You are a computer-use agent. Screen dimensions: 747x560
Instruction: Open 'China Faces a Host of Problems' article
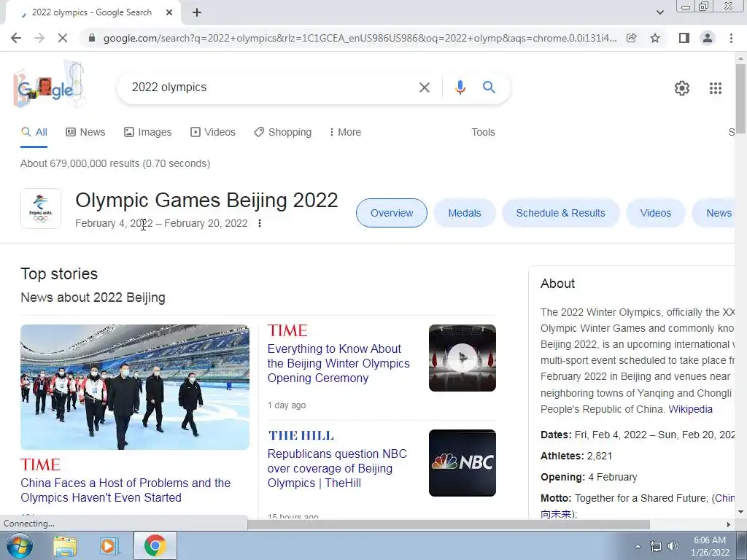[x=125, y=490]
